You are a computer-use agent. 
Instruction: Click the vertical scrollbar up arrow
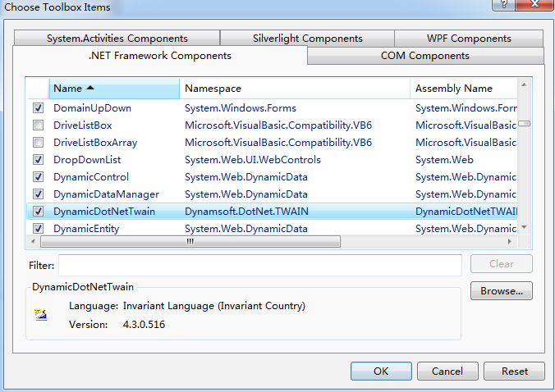click(523, 85)
